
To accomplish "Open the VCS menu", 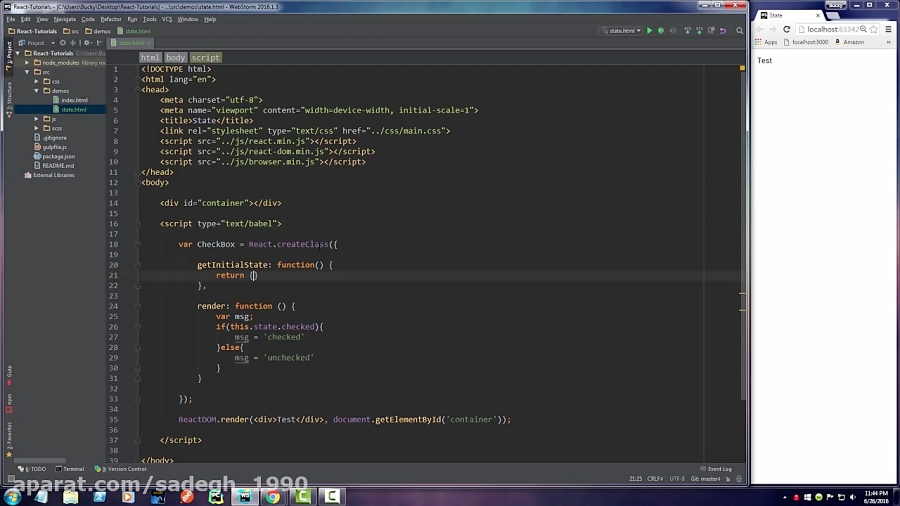I will (x=167, y=19).
